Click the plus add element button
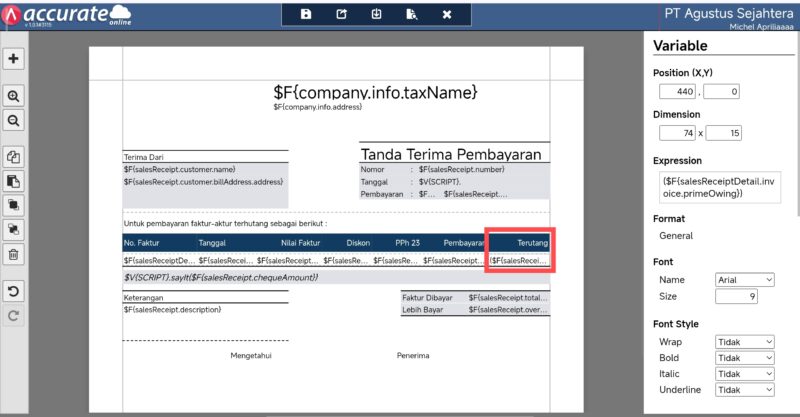 coord(14,59)
